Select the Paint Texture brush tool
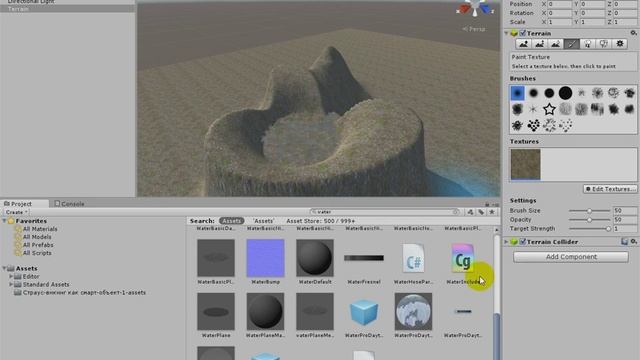 (x=571, y=44)
